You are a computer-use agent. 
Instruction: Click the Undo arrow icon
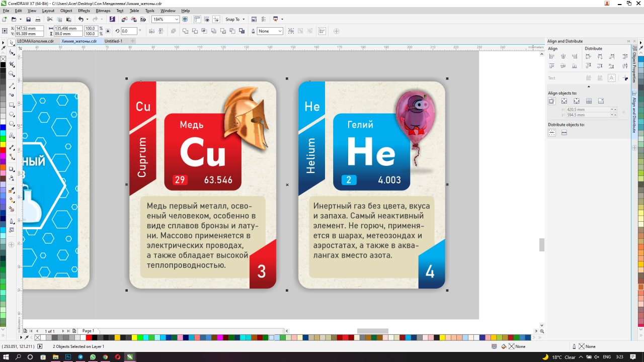coord(80,19)
